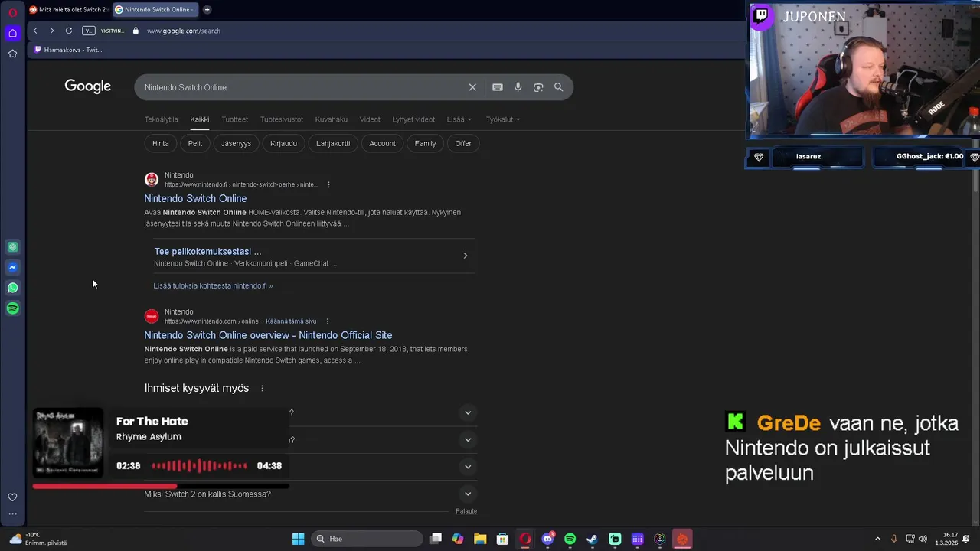Image resolution: width=980 pixels, height=551 pixels.
Task: Go back to the previous page
Action: tap(35, 31)
